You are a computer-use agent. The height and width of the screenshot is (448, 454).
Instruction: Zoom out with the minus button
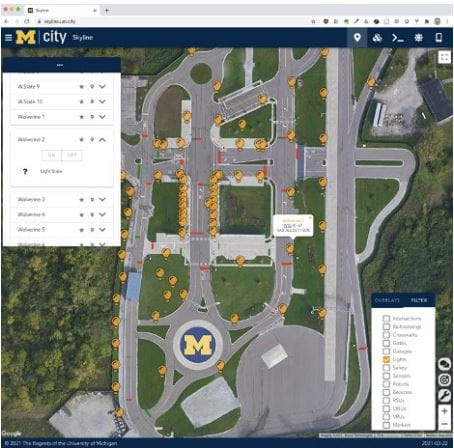click(x=444, y=424)
